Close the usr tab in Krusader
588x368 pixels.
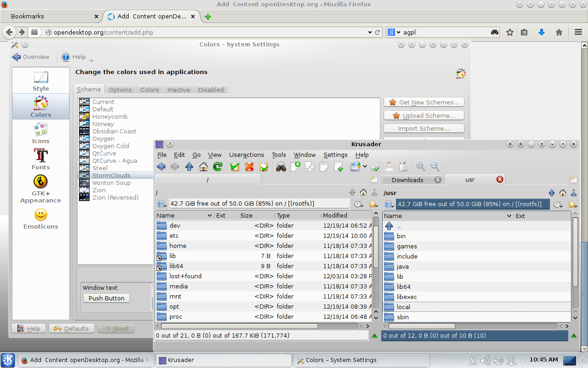pyautogui.click(x=500, y=179)
